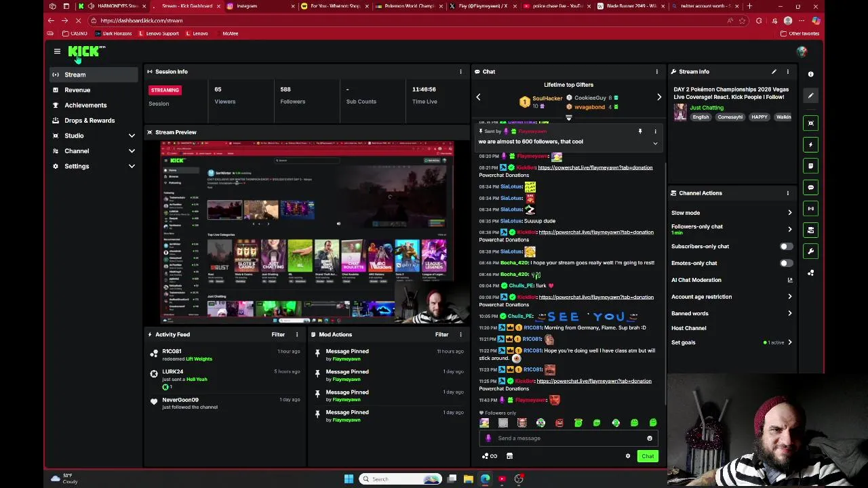
Task: Toggle the chat bubble widget icon in right toolbar
Action: [810, 187]
